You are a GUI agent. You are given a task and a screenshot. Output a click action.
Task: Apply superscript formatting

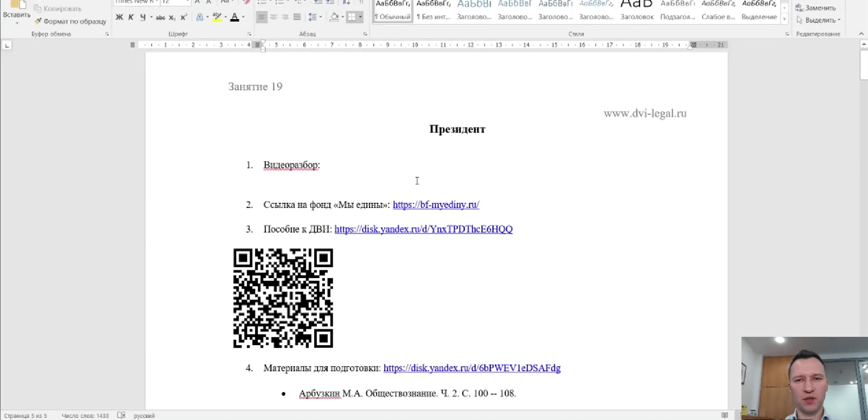pos(184,17)
